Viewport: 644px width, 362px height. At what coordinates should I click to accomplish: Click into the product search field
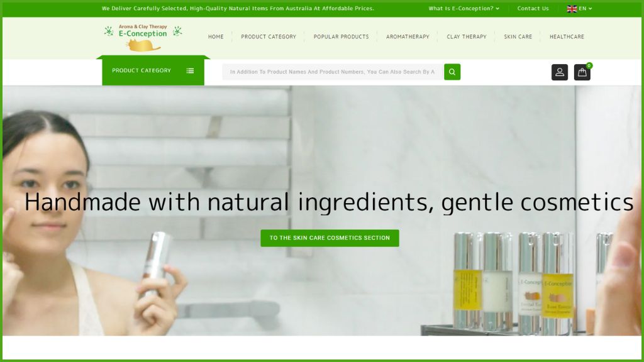coord(333,72)
